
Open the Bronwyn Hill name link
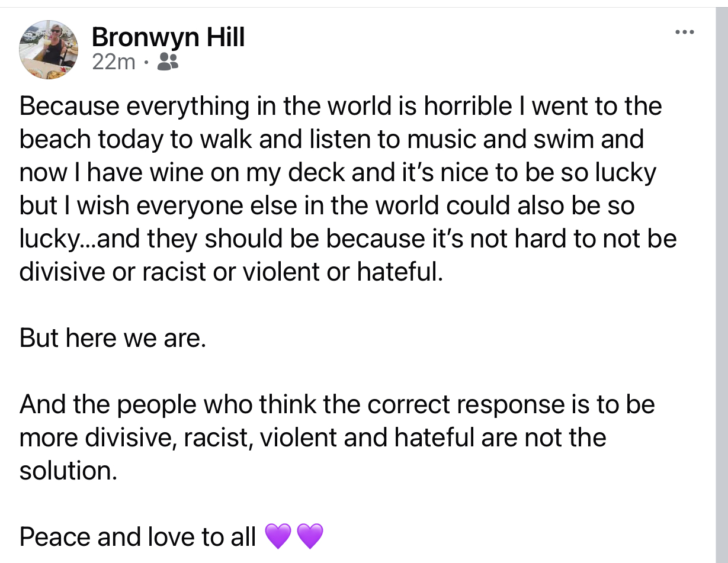coord(168,38)
